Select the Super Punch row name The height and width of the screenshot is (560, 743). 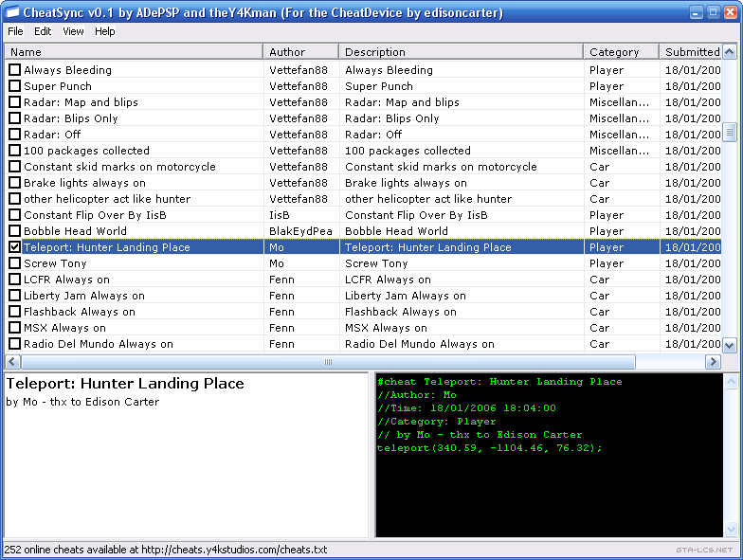(x=58, y=86)
